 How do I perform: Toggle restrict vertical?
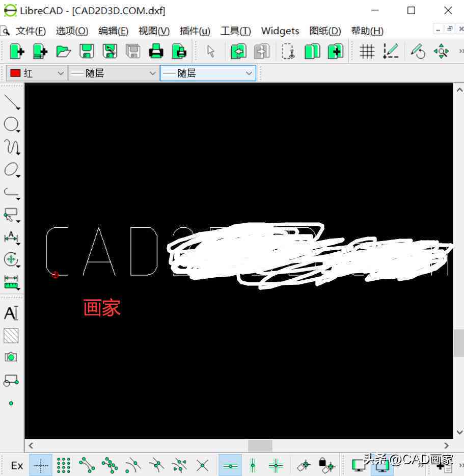[253, 465]
